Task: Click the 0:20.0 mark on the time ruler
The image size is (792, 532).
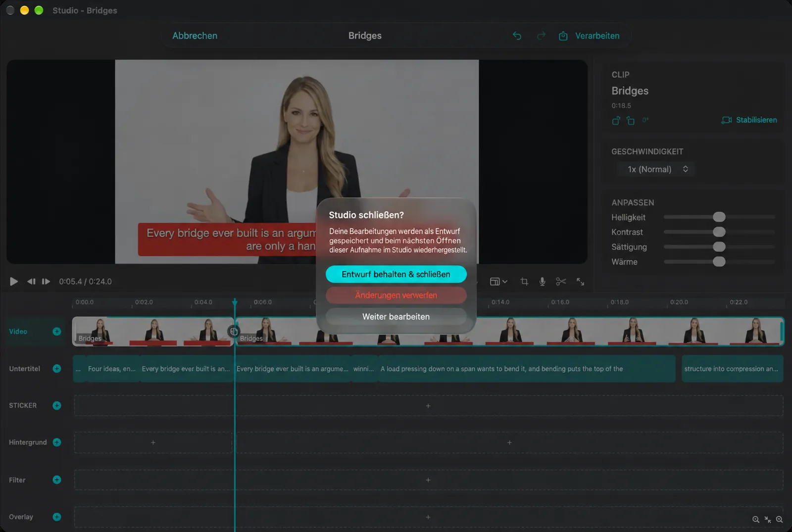Action: point(679,302)
